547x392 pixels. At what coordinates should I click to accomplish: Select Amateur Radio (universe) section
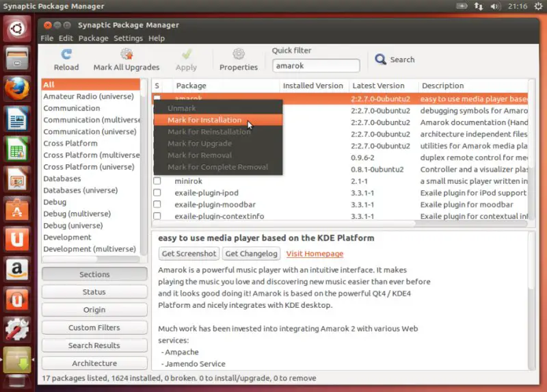point(91,96)
